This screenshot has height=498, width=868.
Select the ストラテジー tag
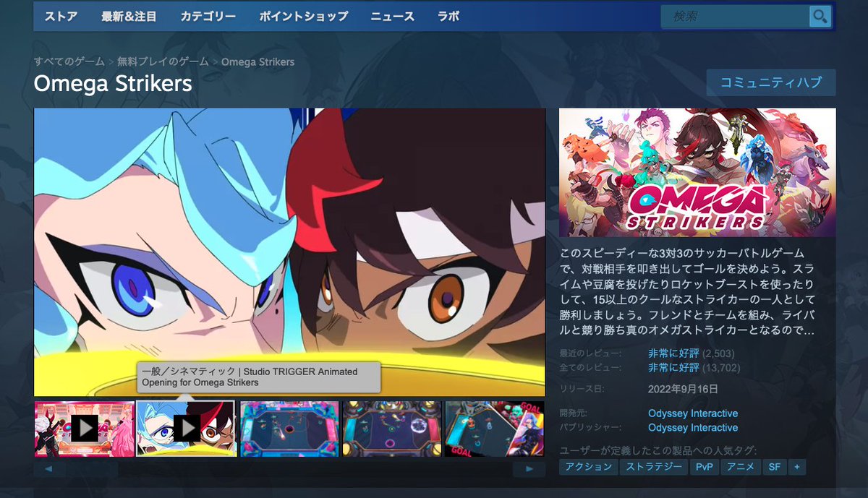click(654, 467)
